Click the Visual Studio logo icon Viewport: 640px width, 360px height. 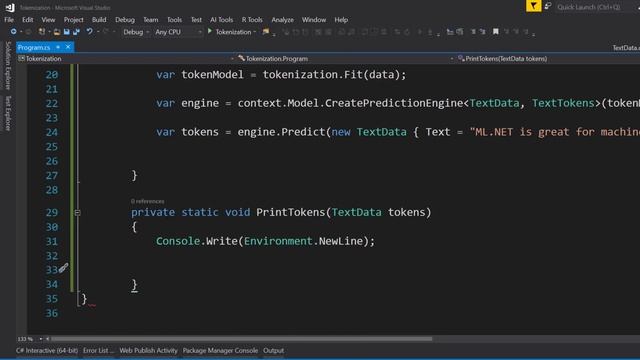[x=10, y=7]
